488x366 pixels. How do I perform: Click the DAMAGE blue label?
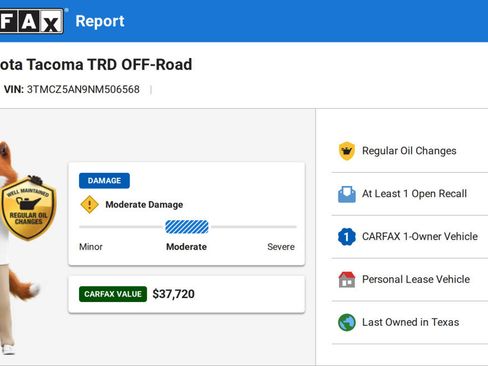(104, 181)
